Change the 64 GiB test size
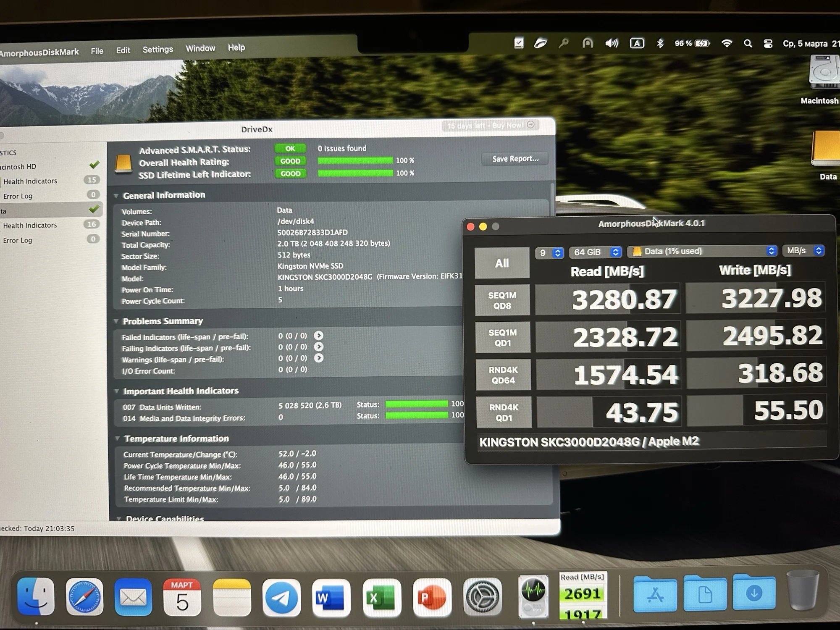This screenshot has height=630, width=840. 596,252
